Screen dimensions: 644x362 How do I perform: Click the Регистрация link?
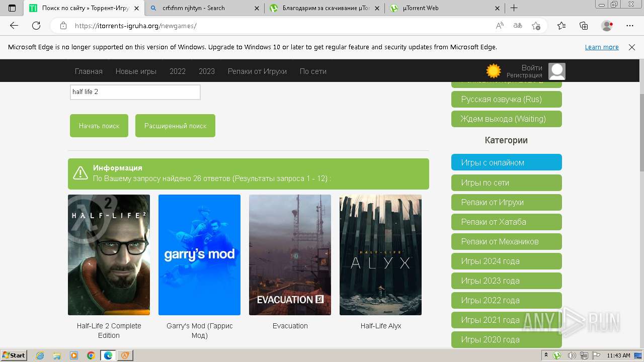click(x=524, y=75)
